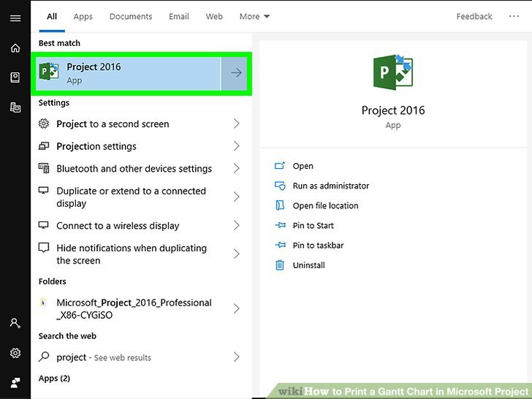Click the pin icon for Pin to taskbar
Screen dimensions: 532x399
280,245
